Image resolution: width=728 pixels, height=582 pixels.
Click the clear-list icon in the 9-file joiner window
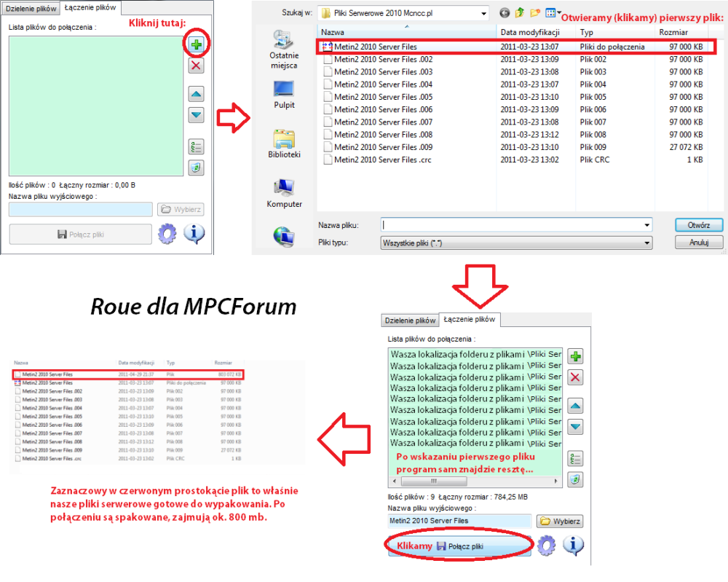point(576,479)
